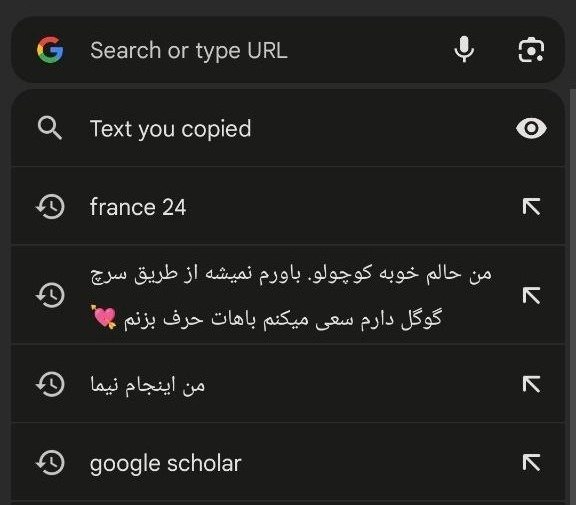Click the history clock icon beside france 24
This screenshot has width=576, height=505.
(50, 206)
